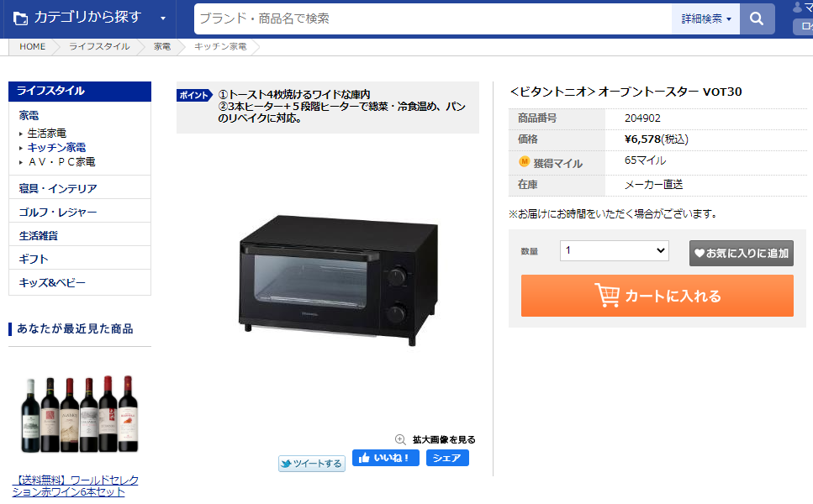
Task: Click the シェア share button
Action: point(447,458)
